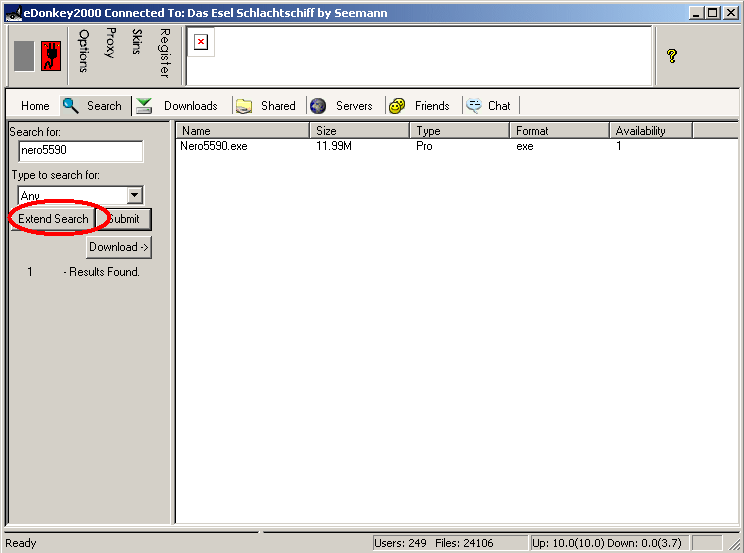This screenshot has height=553, width=744.
Task: Minimize the eDonkey2000 window
Action: (x=696, y=13)
